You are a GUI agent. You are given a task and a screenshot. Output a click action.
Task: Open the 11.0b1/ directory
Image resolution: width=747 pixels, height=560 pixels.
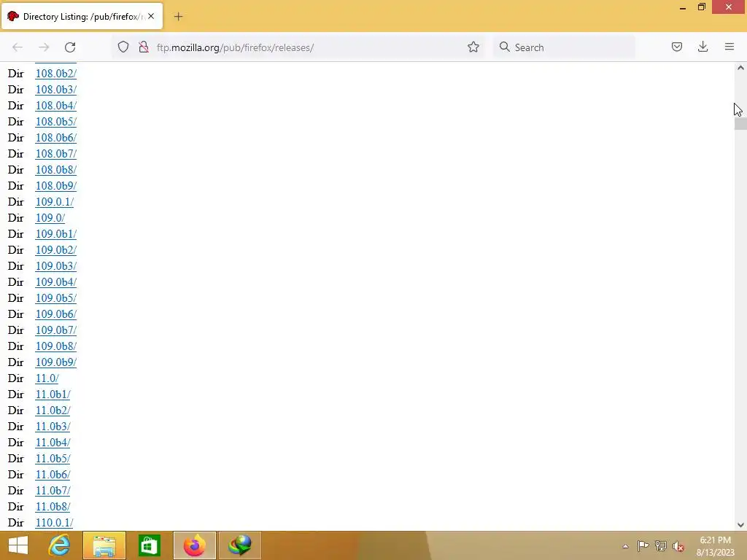pyautogui.click(x=53, y=394)
